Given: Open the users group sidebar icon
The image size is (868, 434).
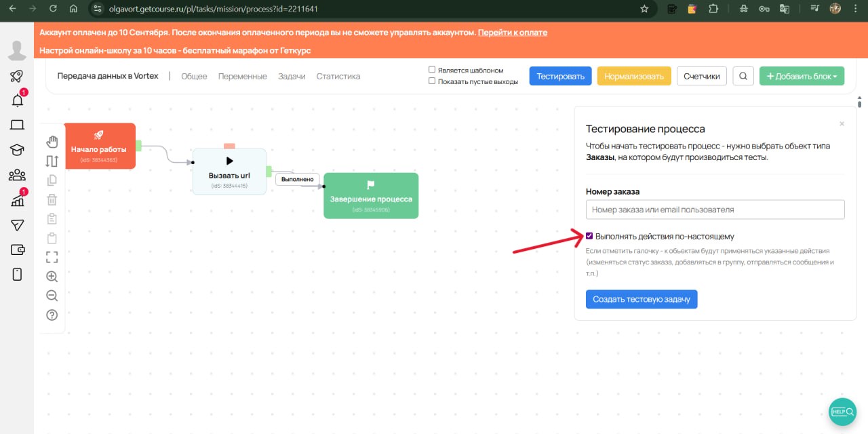Looking at the screenshot, I should tap(18, 175).
